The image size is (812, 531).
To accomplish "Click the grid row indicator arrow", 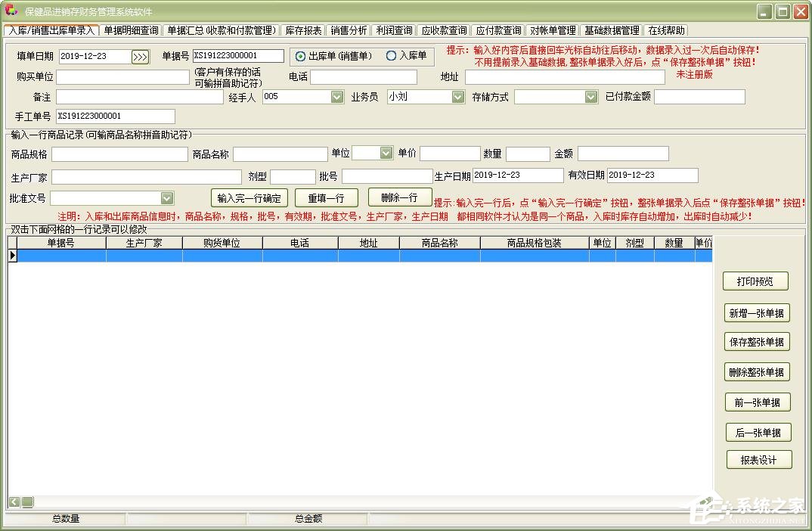I will 12,256.
